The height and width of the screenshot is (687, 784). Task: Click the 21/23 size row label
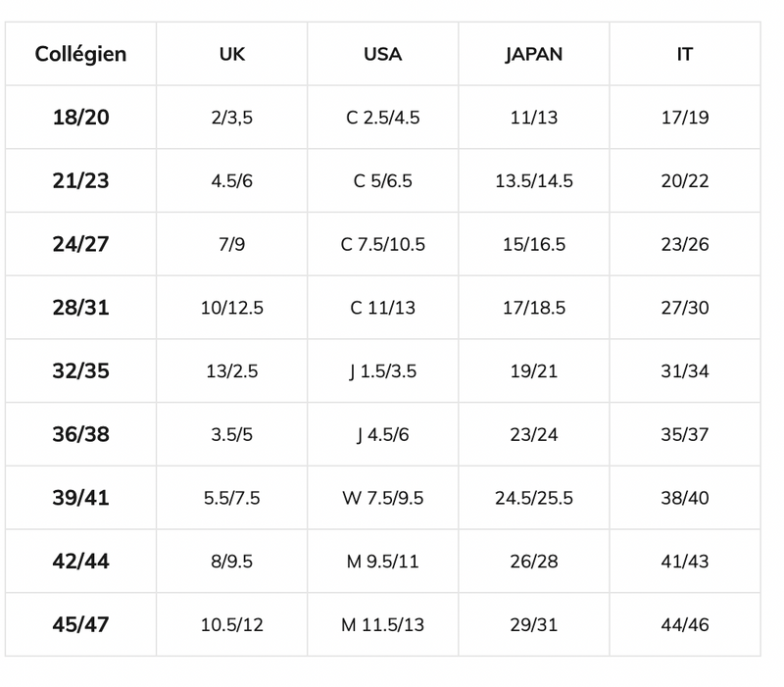(80, 181)
